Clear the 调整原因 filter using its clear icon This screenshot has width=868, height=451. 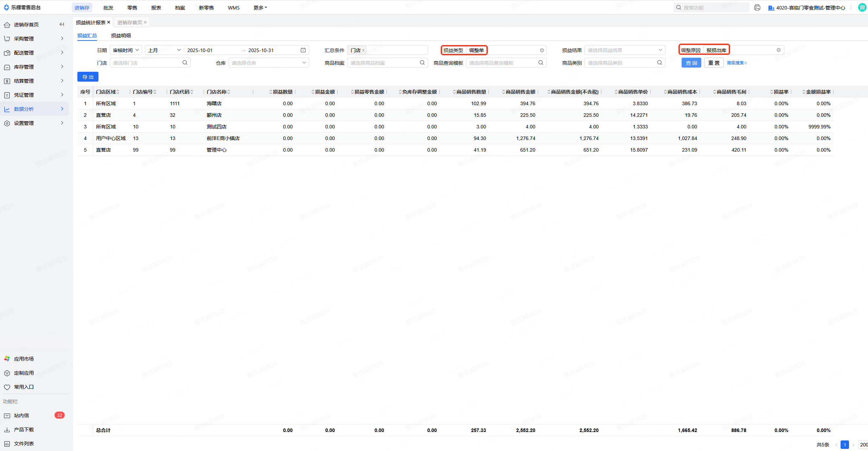pyautogui.click(x=779, y=50)
